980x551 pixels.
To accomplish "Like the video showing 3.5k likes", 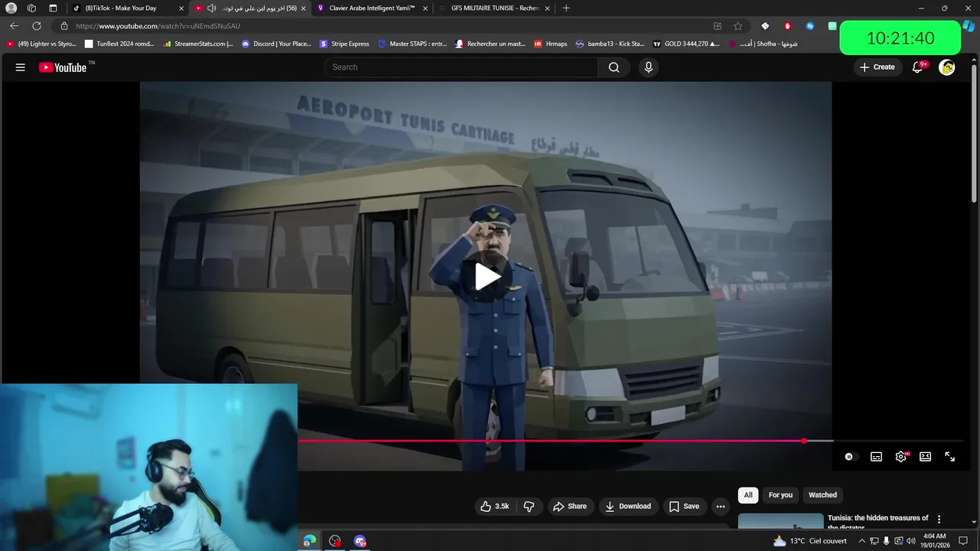I will point(495,507).
